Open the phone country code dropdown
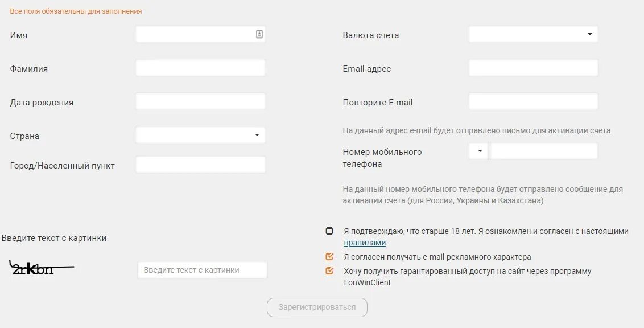Viewport: 644px width, 328px height. [478, 151]
